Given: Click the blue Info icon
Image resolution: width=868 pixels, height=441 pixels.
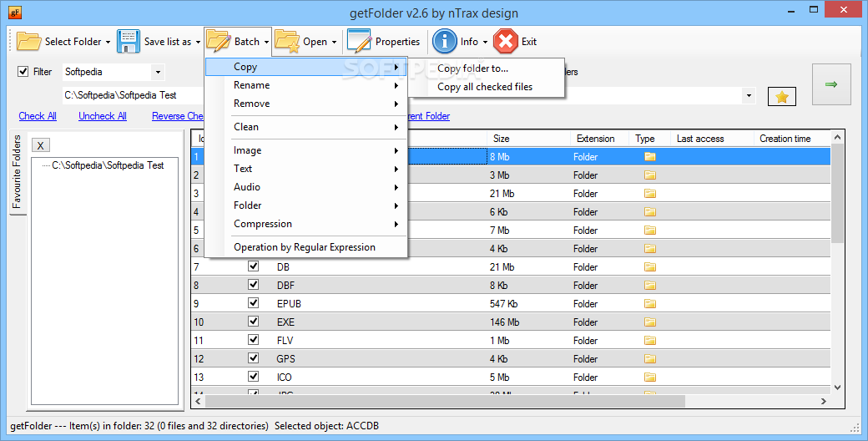Looking at the screenshot, I should click(444, 42).
